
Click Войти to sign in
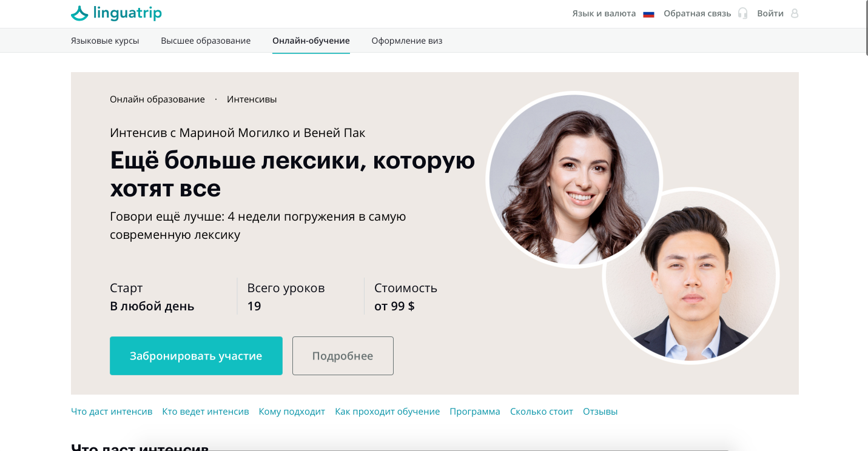[770, 13]
